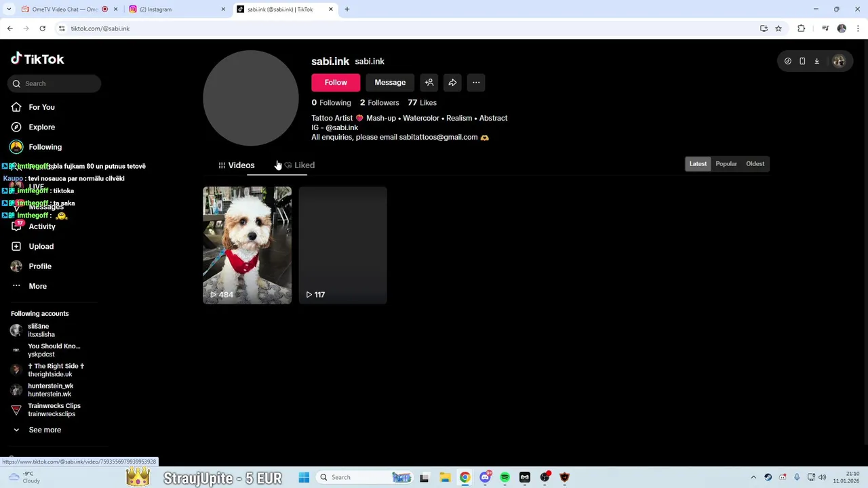Open Profile in the sidebar
The width and height of the screenshot is (868, 488).
(x=40, y=266)
